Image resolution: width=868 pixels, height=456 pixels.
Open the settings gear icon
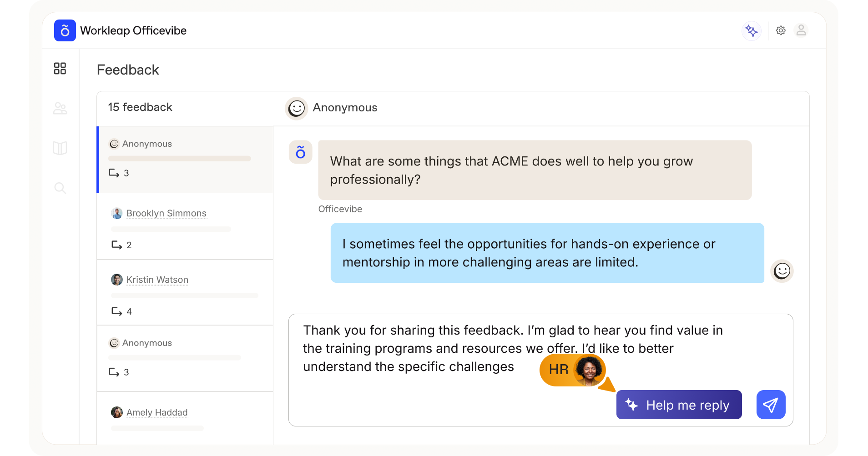point(781,30)
